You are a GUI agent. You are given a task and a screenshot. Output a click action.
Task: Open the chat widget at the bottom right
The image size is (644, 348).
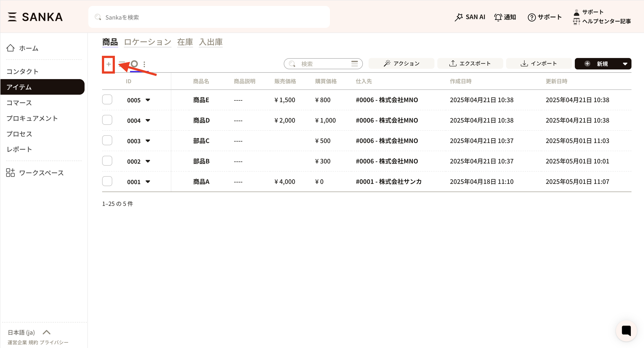point(626,330)
